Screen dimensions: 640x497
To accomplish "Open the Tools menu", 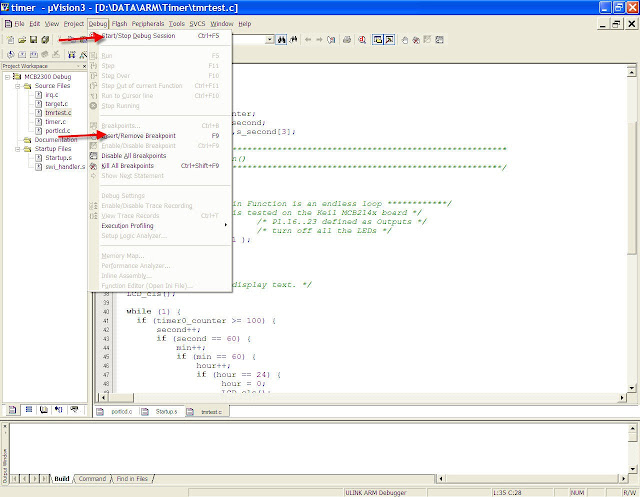I will click(x=177, y=24).
